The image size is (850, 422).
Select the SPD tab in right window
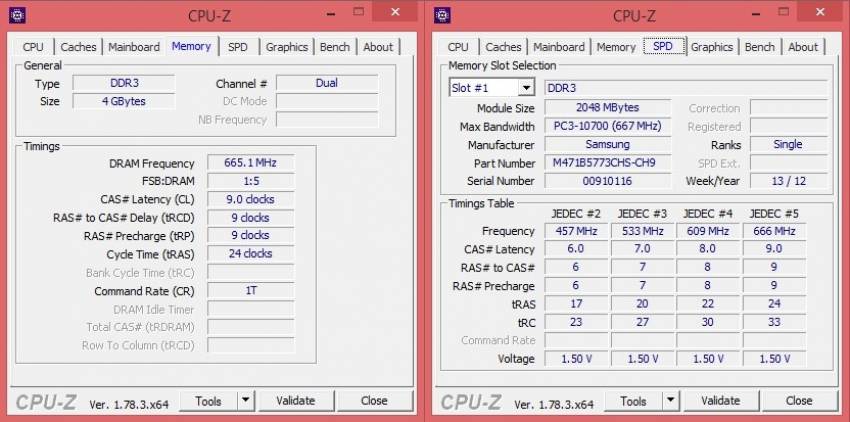(x=663, y=46)
